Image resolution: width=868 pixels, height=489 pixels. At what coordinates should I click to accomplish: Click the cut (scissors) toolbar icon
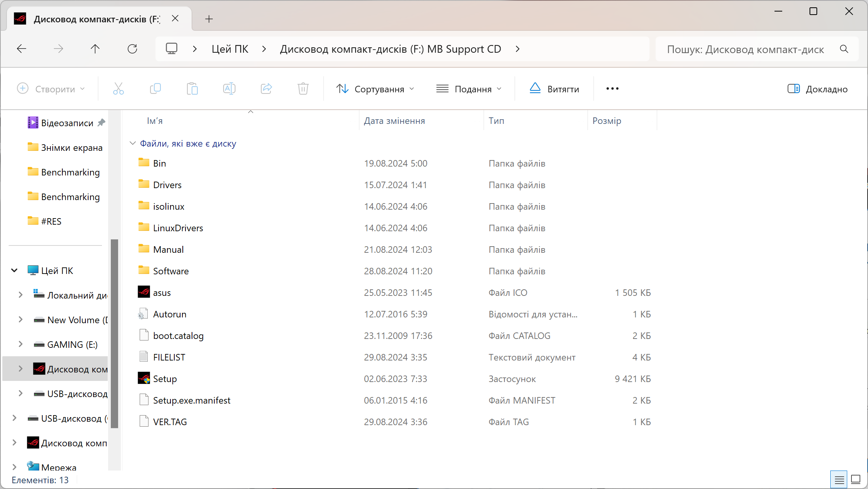[x=118, y=88]
